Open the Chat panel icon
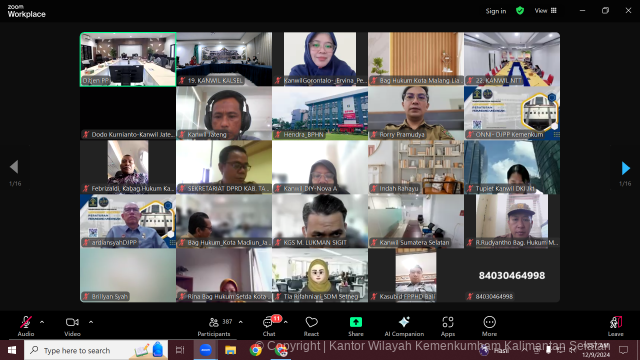The image size is (640, 360). pyautogui.click(x=268, y=322)
